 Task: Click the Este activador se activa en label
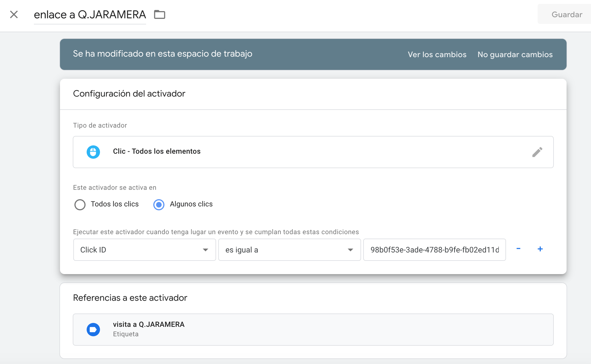coord(114,188)
